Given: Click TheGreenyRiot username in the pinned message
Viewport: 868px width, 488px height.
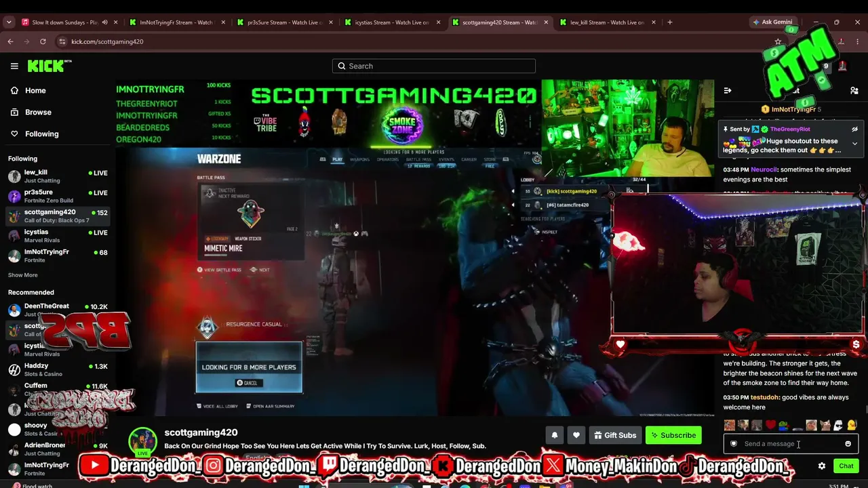Looking at the screenshot, I should pyautogui.click(x=790, y=129).
